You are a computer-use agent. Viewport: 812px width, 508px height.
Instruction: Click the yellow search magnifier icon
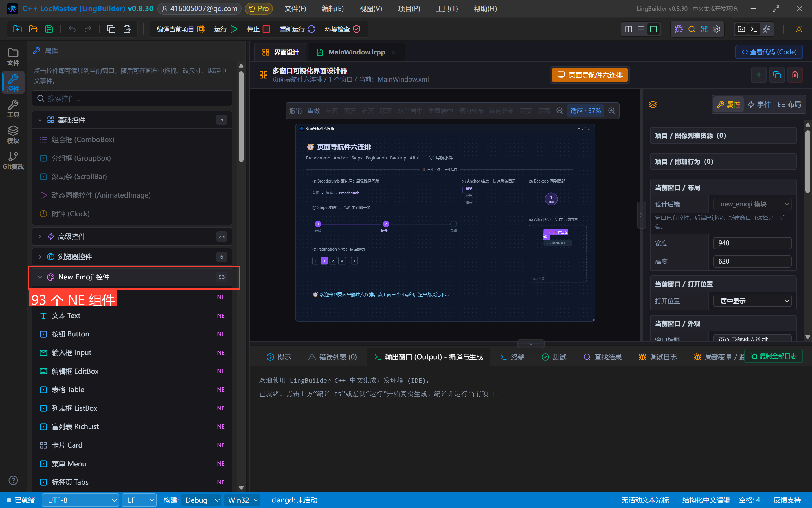click(692, 29)
